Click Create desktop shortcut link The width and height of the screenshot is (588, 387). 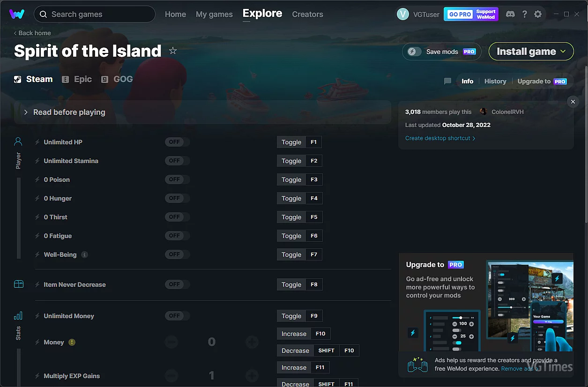pos(440,138)
